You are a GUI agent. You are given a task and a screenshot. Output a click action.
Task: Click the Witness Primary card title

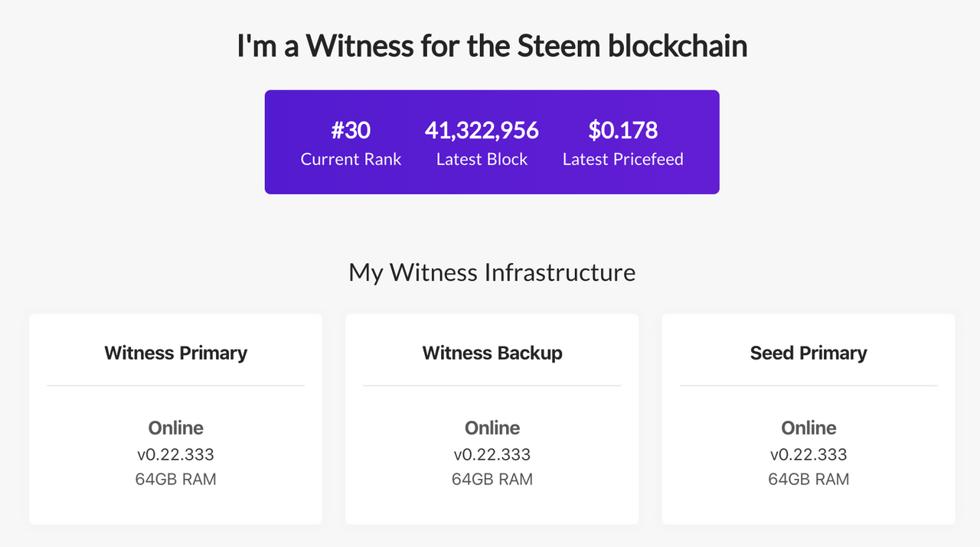pos(175,353)
